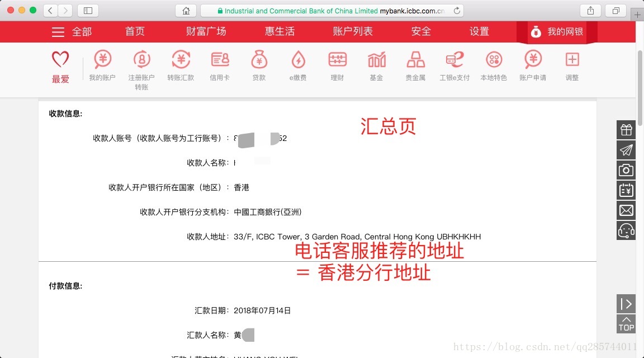This screenshot has height=358, width=644.
Task: Click the camera icon in right sidebar
Action: tap(626, 170)
